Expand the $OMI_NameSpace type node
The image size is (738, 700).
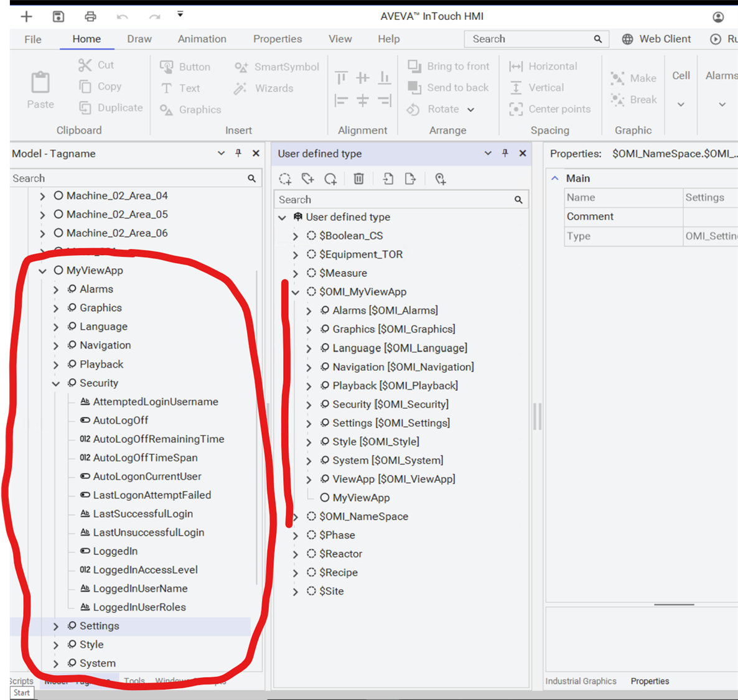click(x=295, y=517)
